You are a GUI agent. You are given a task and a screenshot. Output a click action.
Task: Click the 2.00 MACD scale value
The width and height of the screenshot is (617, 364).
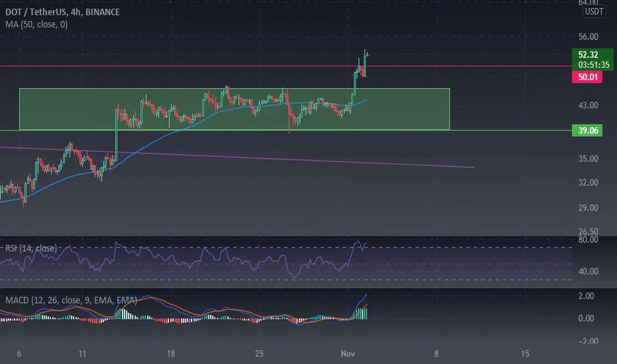[586, 296]
